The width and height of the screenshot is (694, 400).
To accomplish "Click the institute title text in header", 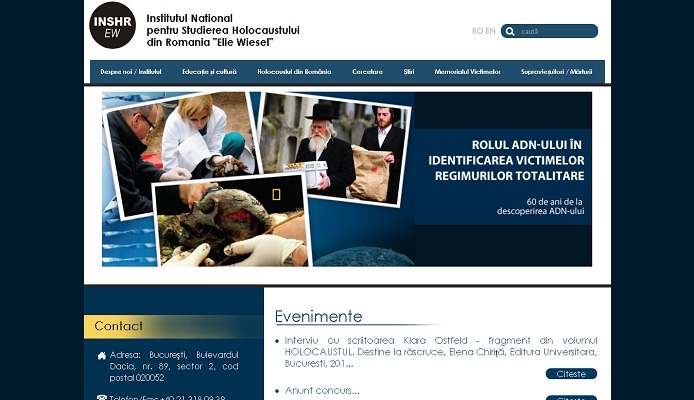I will coord(223,31).
